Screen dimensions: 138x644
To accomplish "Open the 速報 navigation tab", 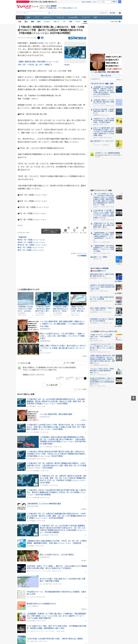I will 28,17.
